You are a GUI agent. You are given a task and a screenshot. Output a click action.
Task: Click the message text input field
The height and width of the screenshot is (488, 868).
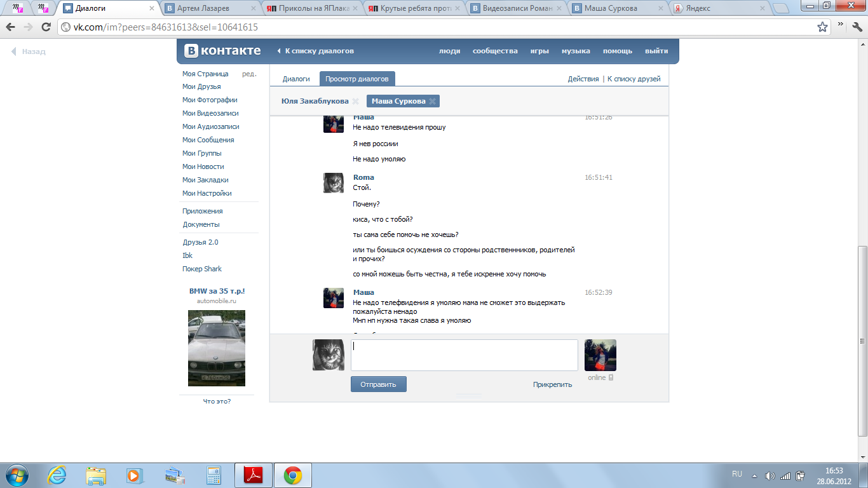tap(464, 355)
